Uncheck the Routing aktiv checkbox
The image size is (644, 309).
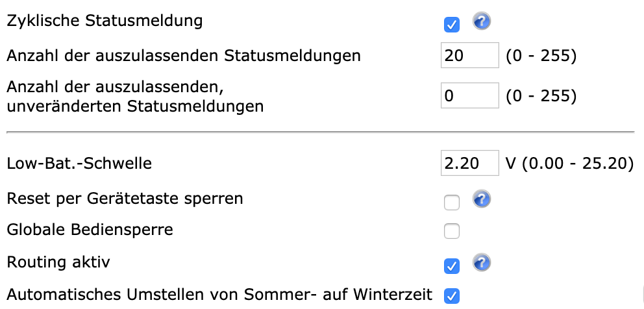point(452,266)
